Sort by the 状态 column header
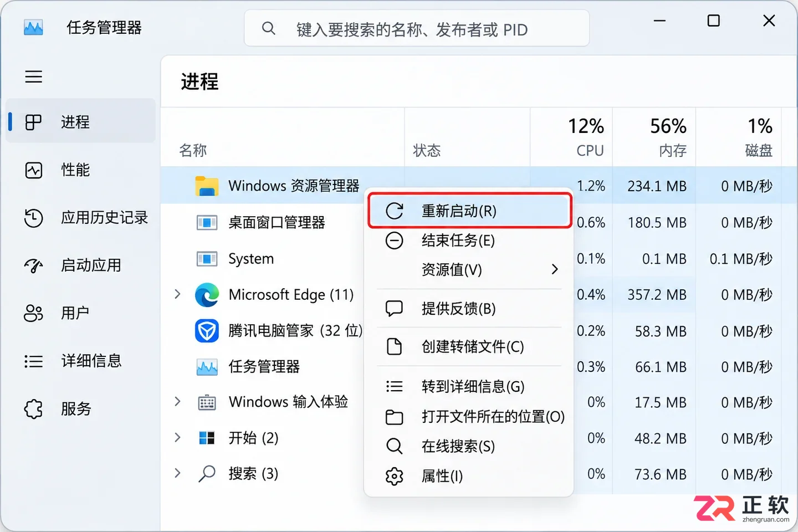This screenshot has width=798, height=532. click(467, 137)
